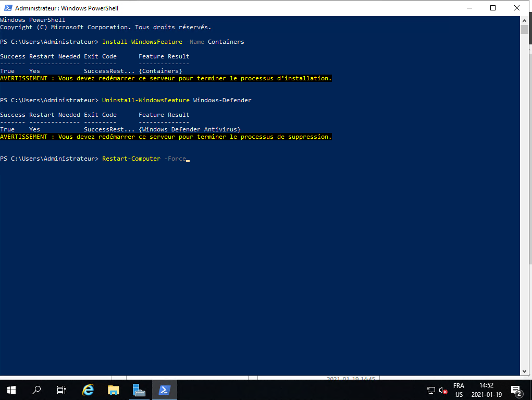Open File Explorer from the taskbar
Screen dimensions: 532x400
point(113,390)
